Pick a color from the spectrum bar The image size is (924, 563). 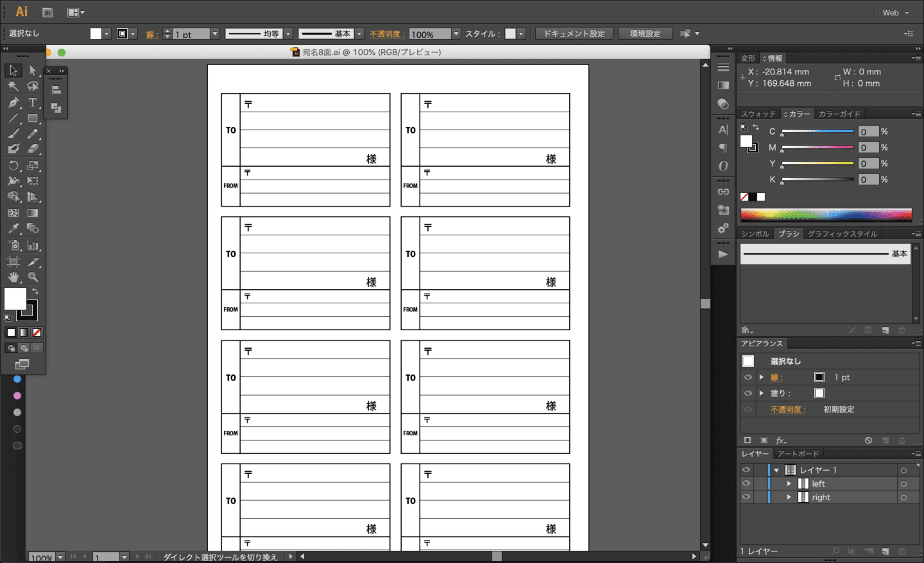pyautogui.click(x=826, y=214)
